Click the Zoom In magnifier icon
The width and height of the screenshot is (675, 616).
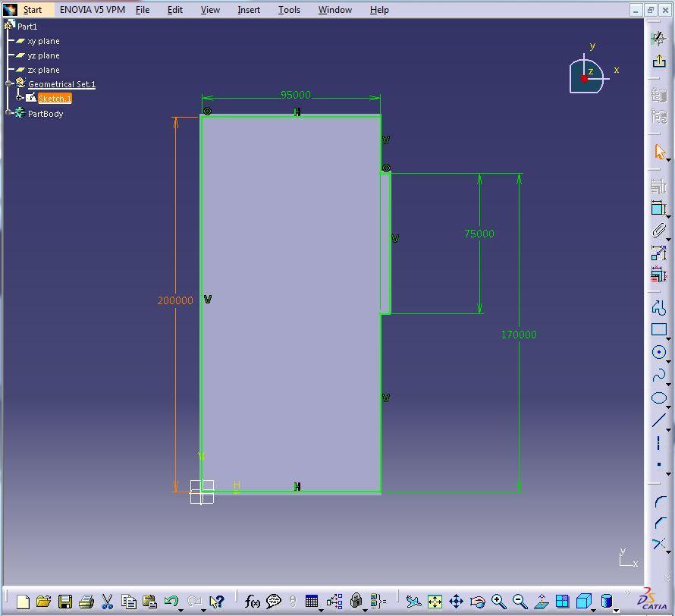pos(498,602)
